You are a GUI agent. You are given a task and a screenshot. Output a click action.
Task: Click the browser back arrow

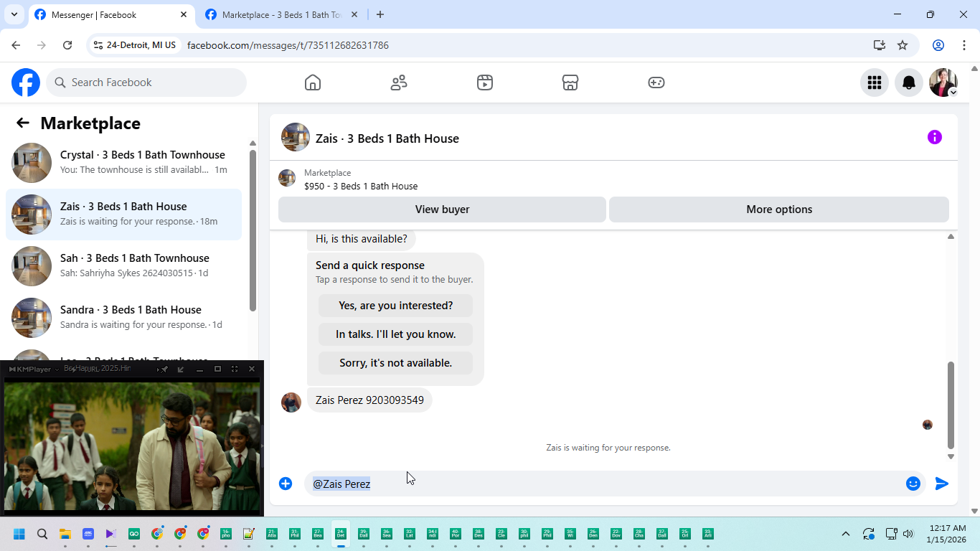[x=16, y=45]
